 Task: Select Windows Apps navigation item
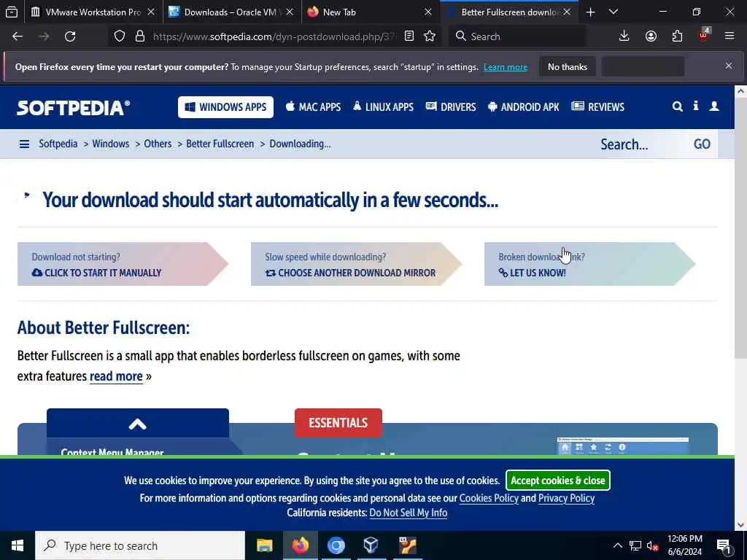[226, 106]
